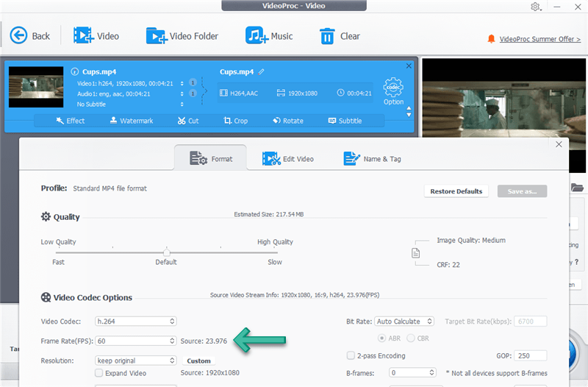Open the Frame Rate 60 dropdown
This screenshot has width=588, height=387.
pos(135,341)
